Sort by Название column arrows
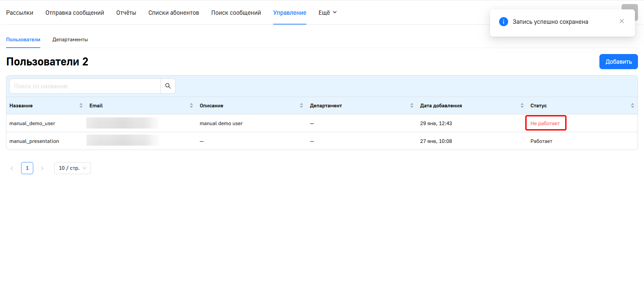Image resolution: width=644 pixels, height=306 pixels. click(x=81, y=106)
